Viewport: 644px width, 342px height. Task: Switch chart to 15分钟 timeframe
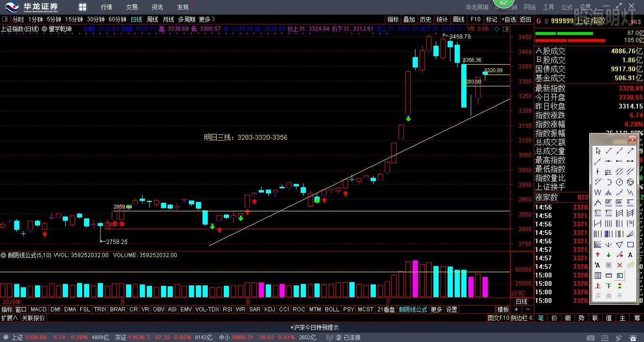click(74, 19)
